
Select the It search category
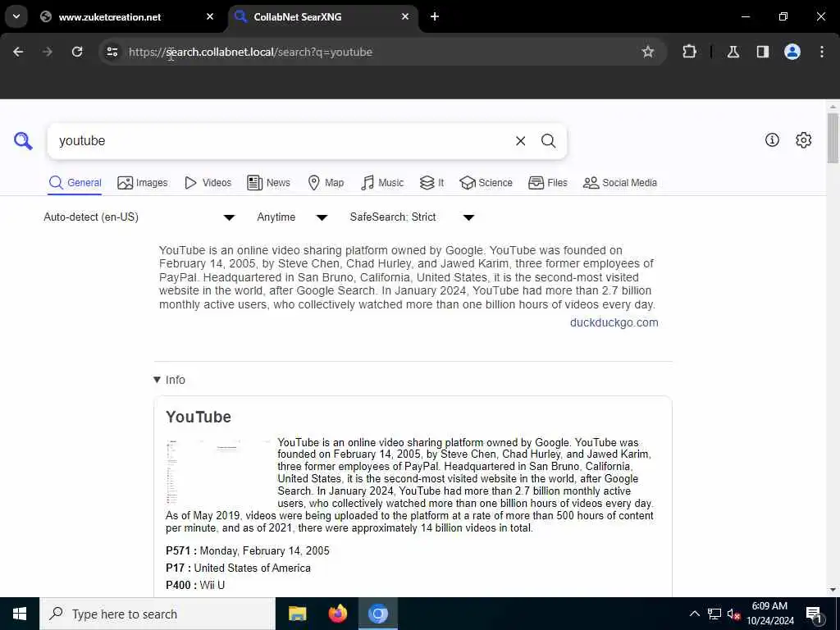(x=431, y=183)
